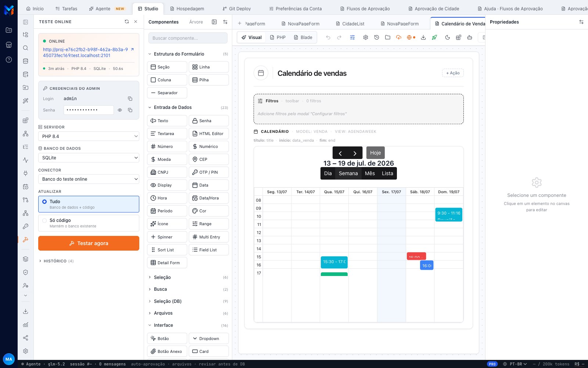Image resolution: width=588 pixels, height=368 pixels.
Task: Open the Árvore tab in the components panel
Action: [x=196, y=22]
